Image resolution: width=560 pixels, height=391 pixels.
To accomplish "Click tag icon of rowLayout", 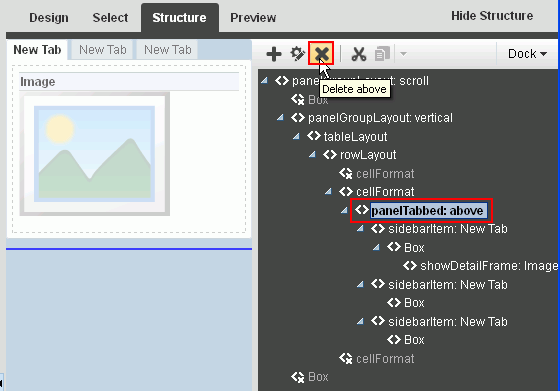I will [x=330, y=155].
